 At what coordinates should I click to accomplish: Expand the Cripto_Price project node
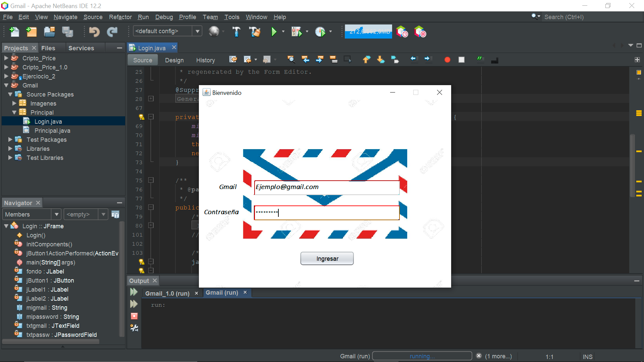pyautogui.click(x=6, y=58)
